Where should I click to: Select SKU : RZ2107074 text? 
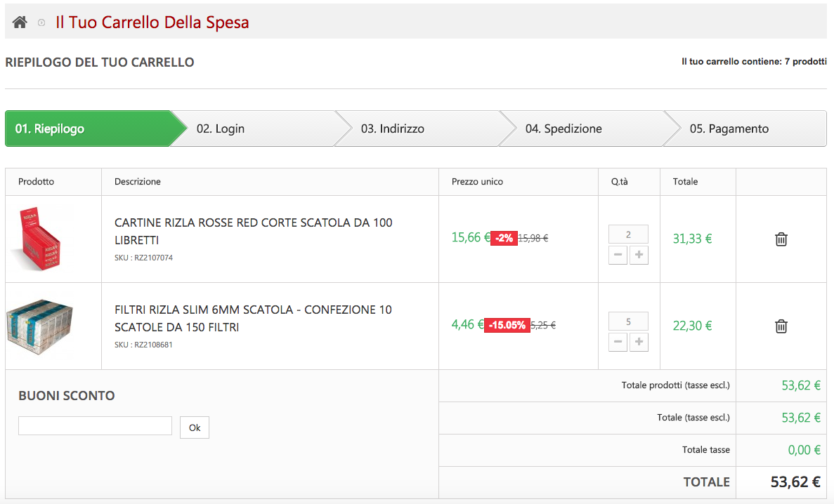click(x=143, y=258)
